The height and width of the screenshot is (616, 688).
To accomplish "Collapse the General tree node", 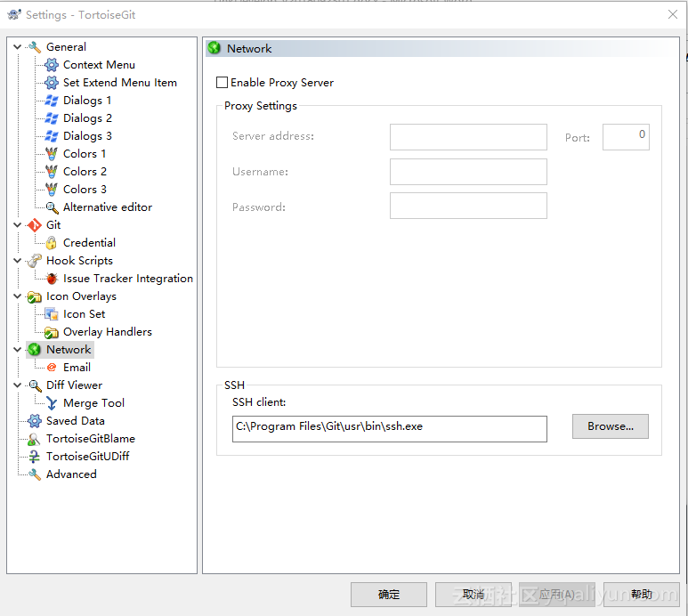I will 17,47.
